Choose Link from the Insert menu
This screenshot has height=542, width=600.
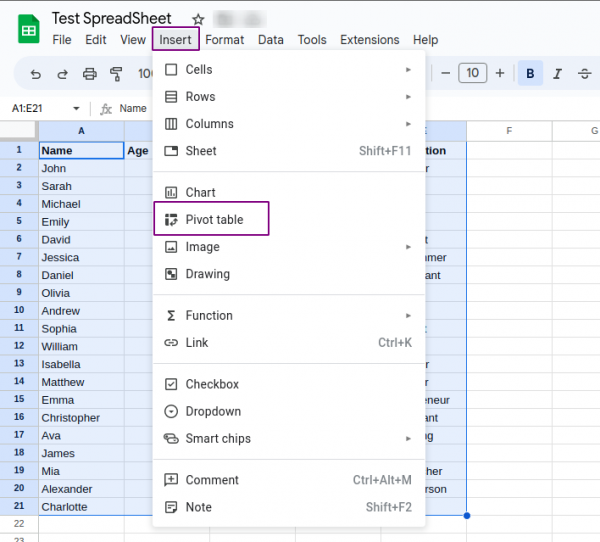289,343
